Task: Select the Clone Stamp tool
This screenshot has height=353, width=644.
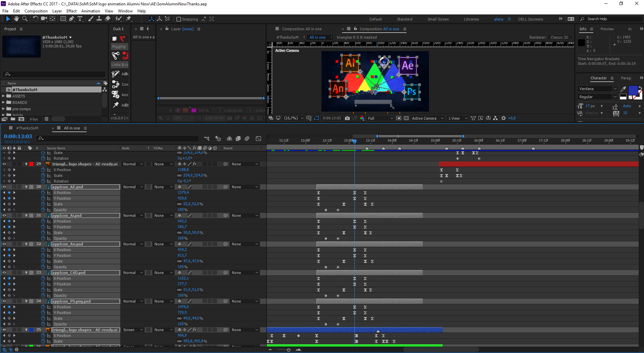Action: click(x=99, y=19)
